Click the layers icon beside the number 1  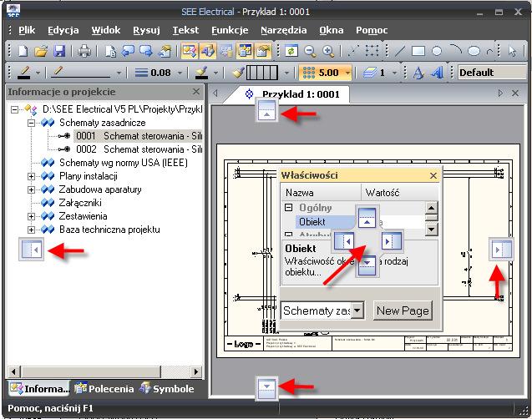[369, 73]
